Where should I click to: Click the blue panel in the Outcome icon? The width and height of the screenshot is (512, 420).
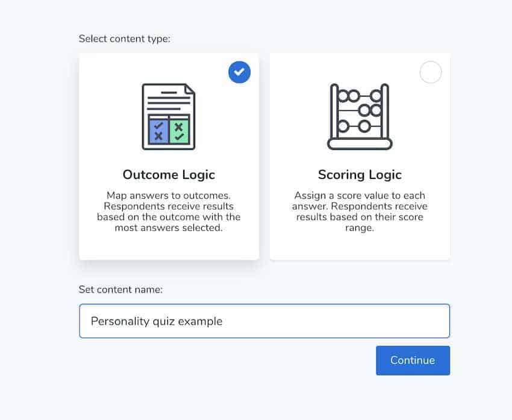tap(158, 131)
